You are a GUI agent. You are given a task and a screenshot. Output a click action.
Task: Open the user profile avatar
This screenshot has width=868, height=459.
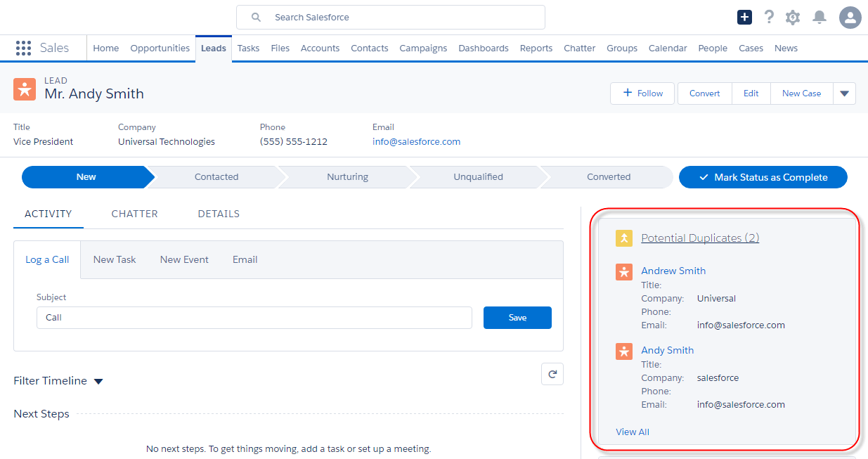850,18
